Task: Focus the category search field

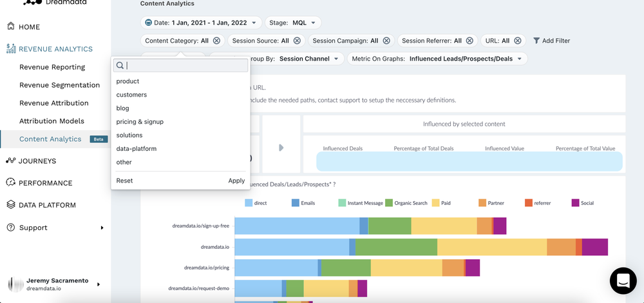Action: [181, 65]
